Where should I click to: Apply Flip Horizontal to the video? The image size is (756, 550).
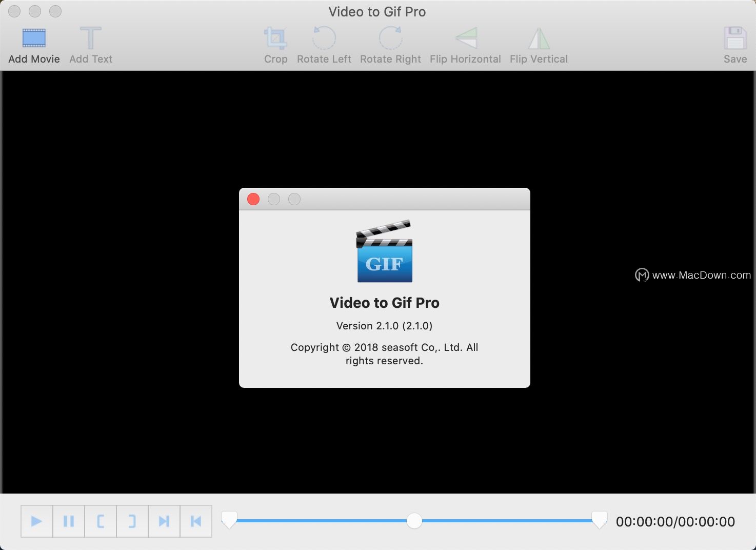coord(465,38)
